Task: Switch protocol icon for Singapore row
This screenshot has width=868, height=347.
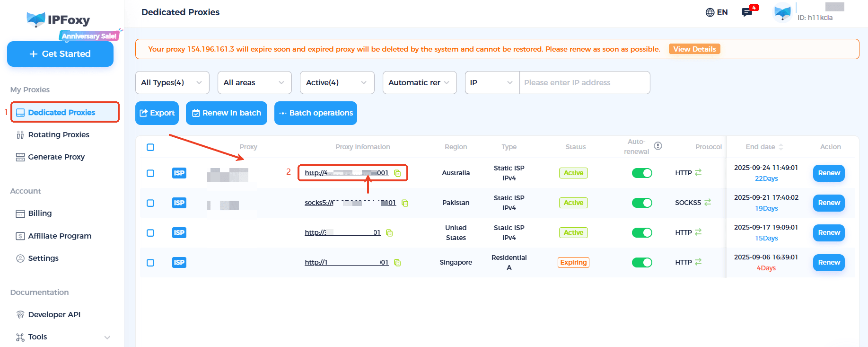Action: [x=698, y=262]
